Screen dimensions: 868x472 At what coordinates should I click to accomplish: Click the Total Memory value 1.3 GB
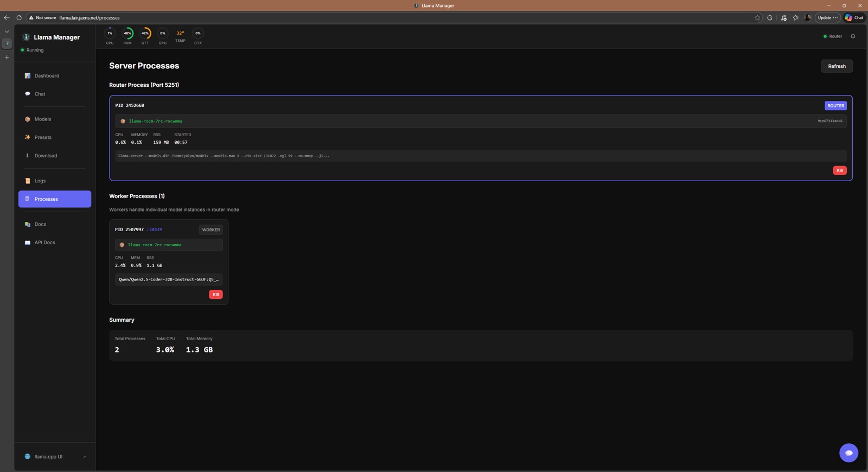click(199, 350)
